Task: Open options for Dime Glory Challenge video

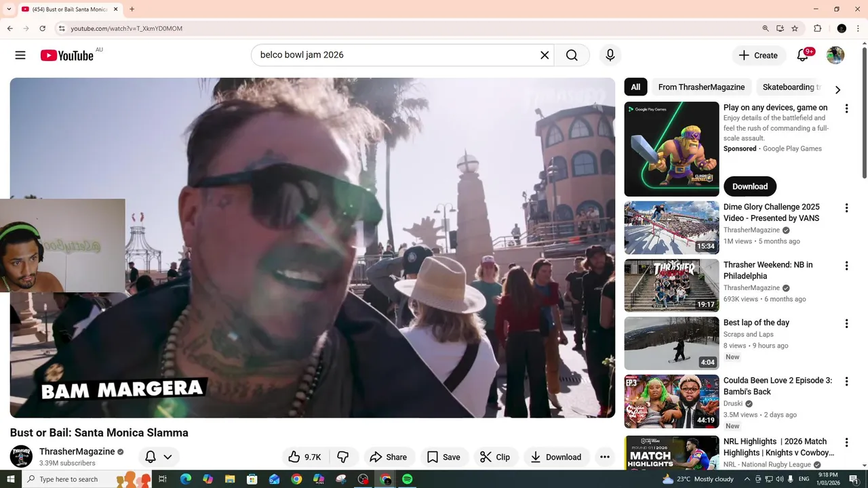Action: [x=846, y=208]
